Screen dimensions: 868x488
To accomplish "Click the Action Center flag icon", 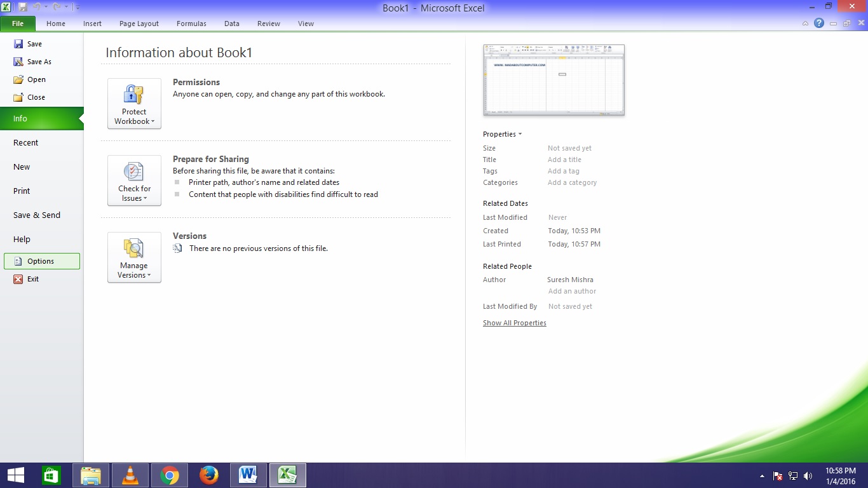I will (x=778, y=476).
